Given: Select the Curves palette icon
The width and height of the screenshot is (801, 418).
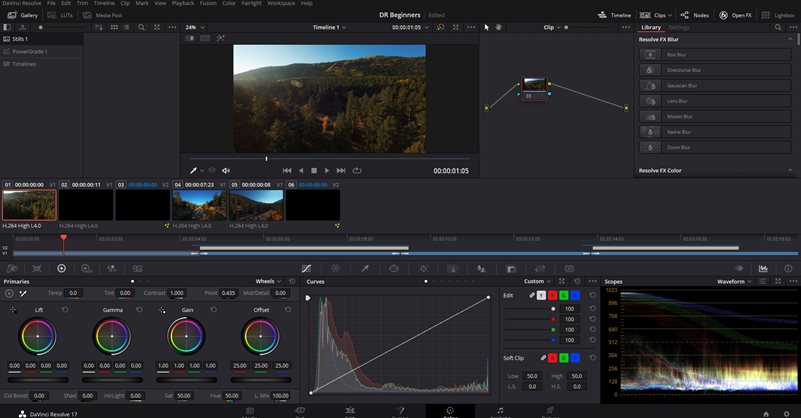Looking at the screenshot, I should (306, 268).
